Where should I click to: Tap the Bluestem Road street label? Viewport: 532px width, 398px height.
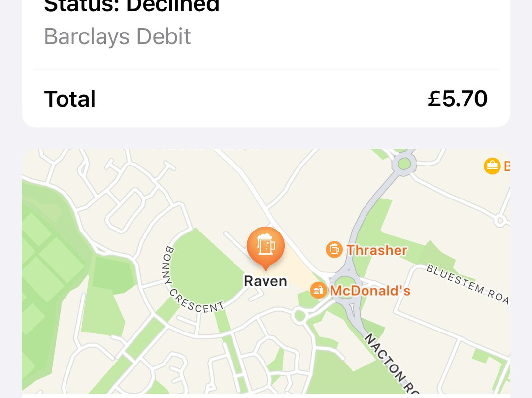pyautogui.click(x=468, y=285)
